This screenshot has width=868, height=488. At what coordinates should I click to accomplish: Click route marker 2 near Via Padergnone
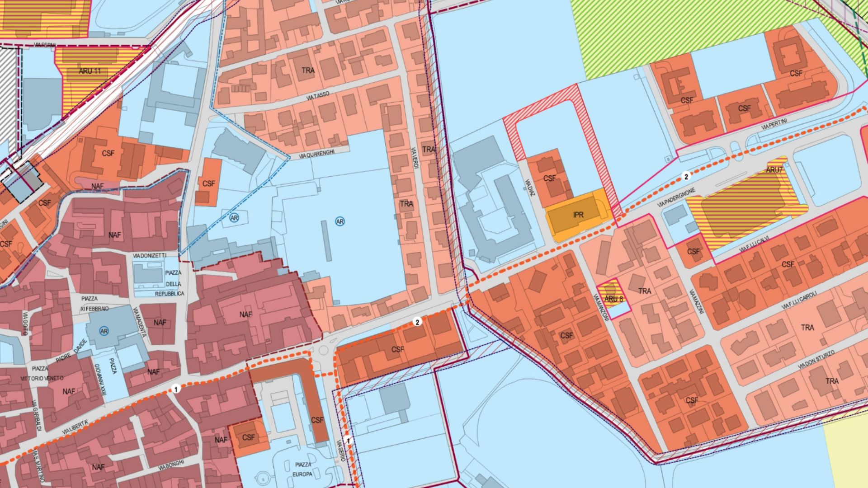tap(686, 177)
